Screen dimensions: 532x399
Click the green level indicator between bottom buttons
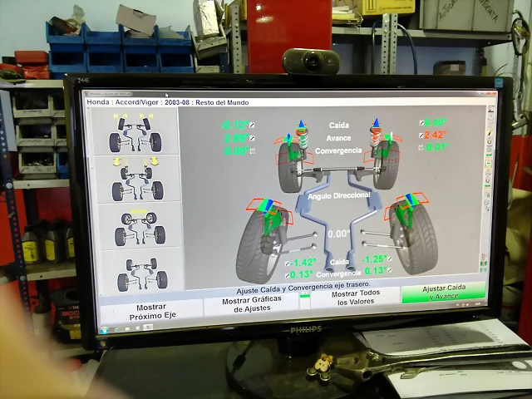pos(305,296)
